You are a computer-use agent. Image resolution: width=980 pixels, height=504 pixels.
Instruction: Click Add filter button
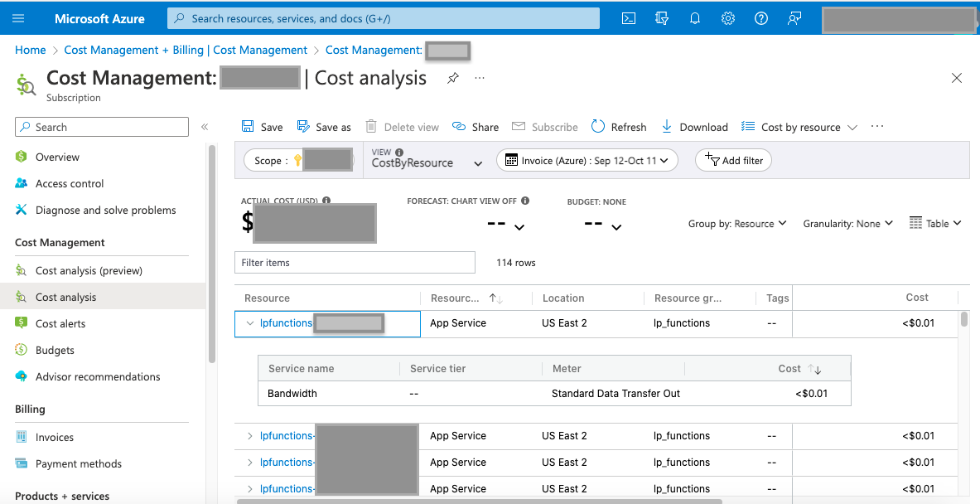tap(734, 161)
